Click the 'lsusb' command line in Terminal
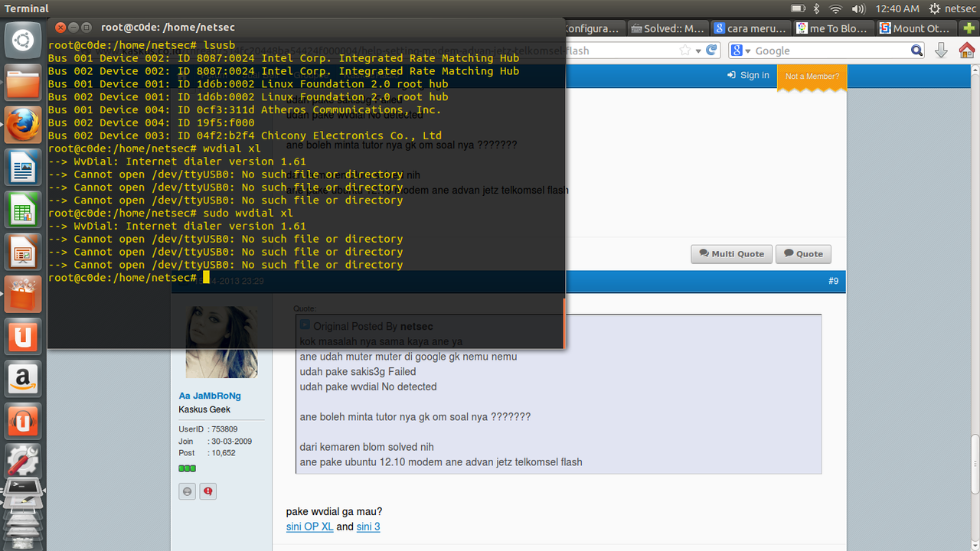The height and width of the screenshot is (551, 980). 142,45
